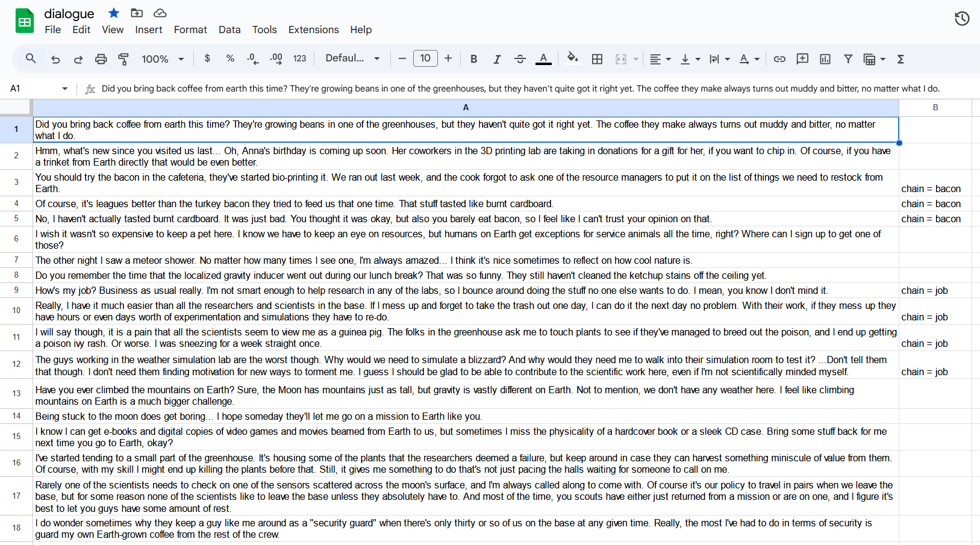Click the format as percent button
The image size is (980, 545).
tap(230, 58)
